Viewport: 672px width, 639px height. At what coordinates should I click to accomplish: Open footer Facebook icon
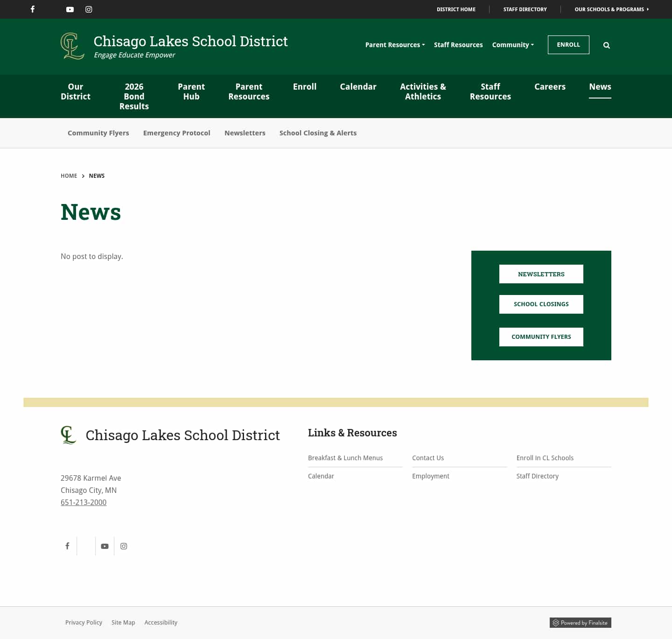click(67, 546)
